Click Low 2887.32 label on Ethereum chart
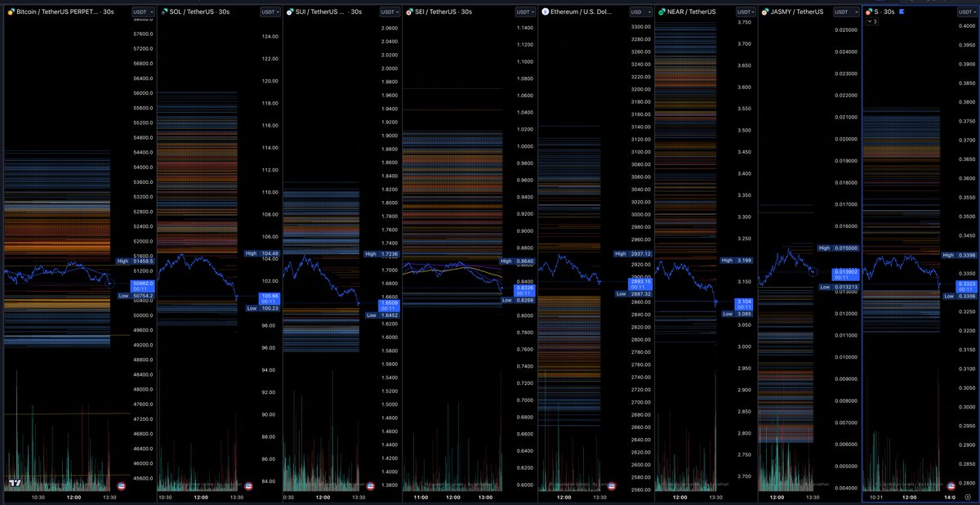 coord(634,294)
